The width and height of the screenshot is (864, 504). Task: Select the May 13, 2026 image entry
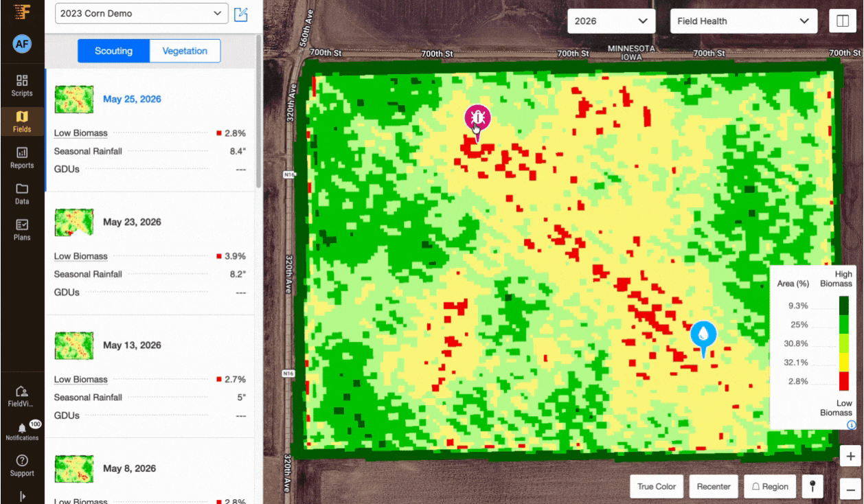coord(150,376)
